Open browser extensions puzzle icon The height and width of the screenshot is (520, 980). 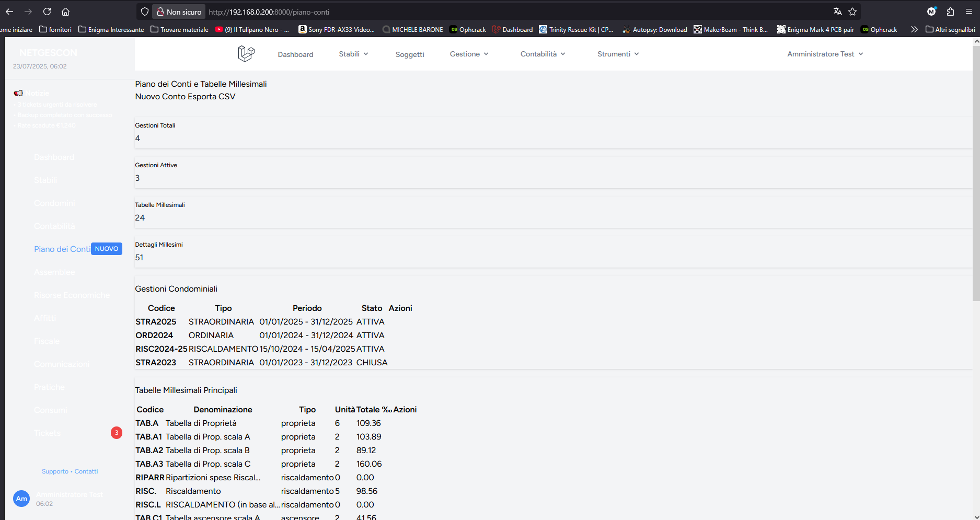pos(950,11)
